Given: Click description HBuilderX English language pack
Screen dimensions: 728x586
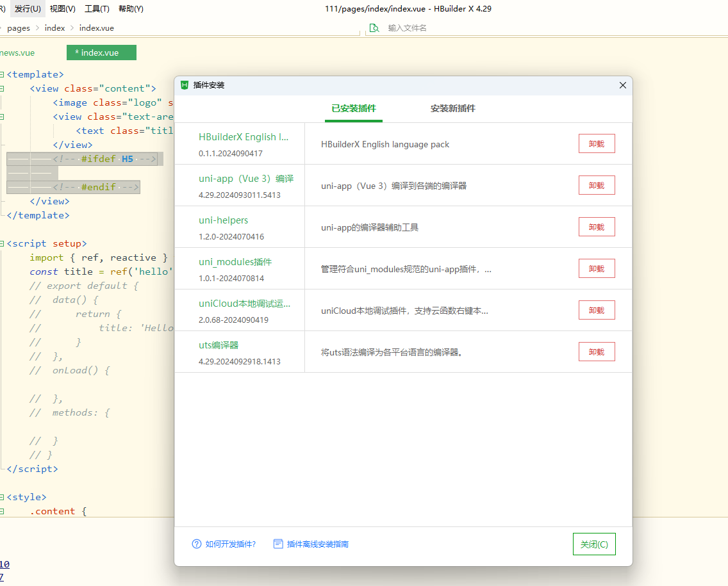Looking at the screenshot, I should click(x=385, y=144).
